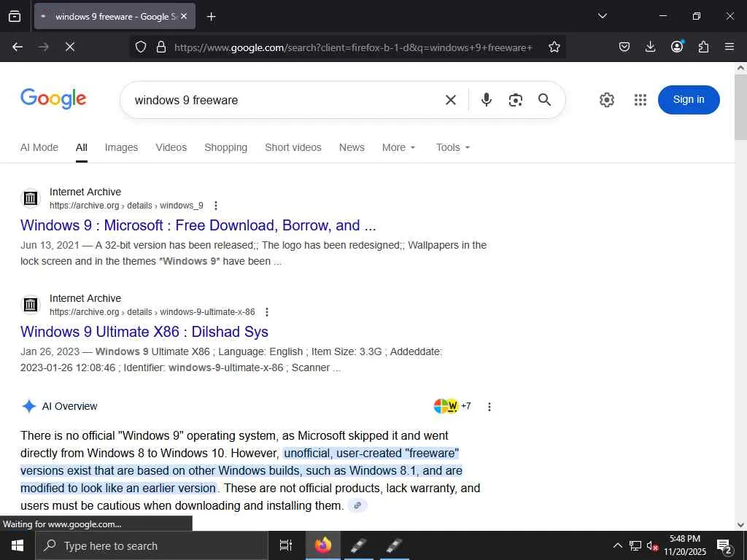Switch to Shopping results

[226, 147]
